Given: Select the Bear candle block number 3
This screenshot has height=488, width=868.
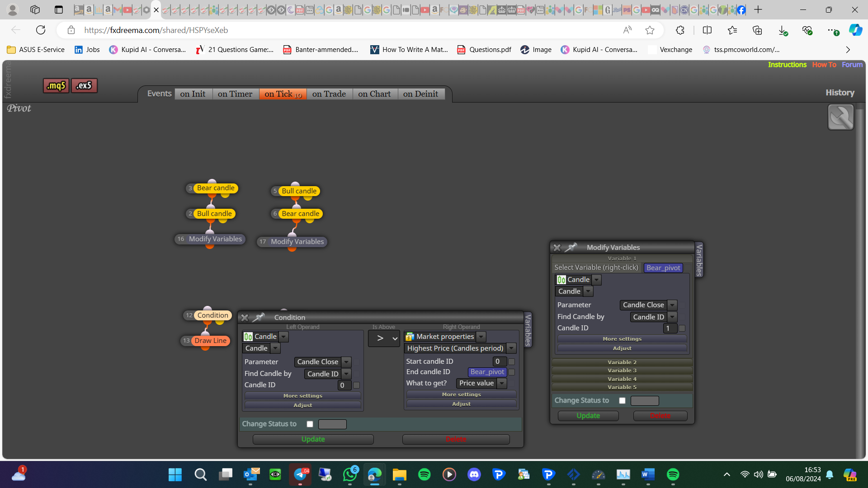Looking at the screenshot, I should pos(216,188).
